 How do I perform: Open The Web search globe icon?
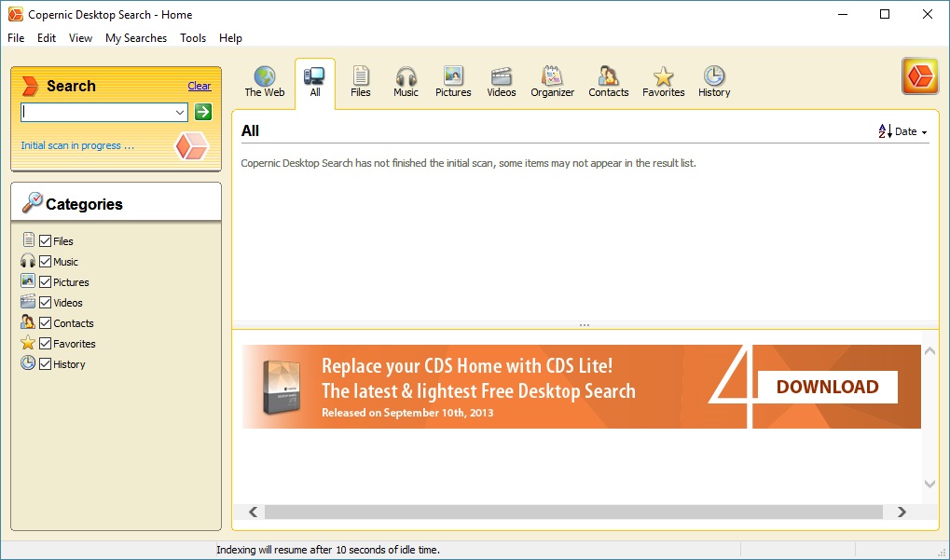(265, 76)
